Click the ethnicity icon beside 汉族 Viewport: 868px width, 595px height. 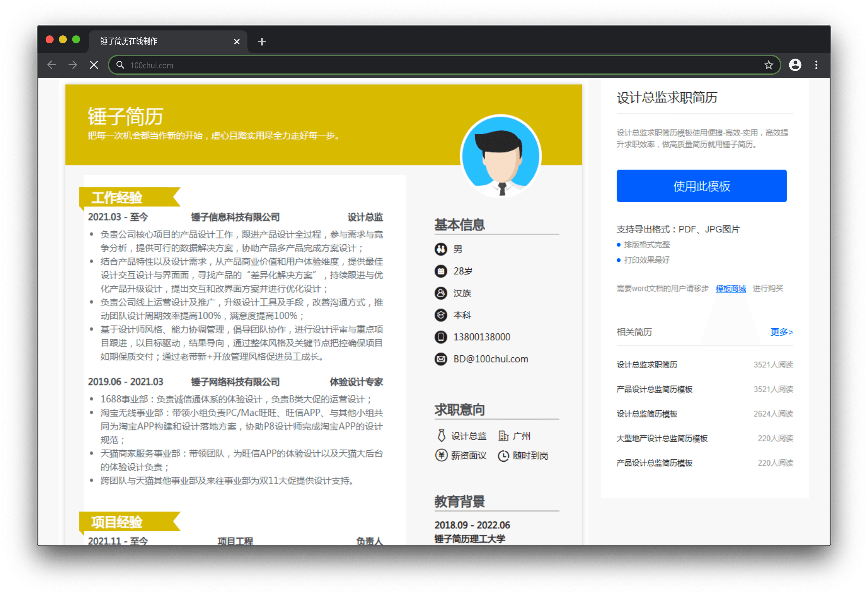coord(441,293)
